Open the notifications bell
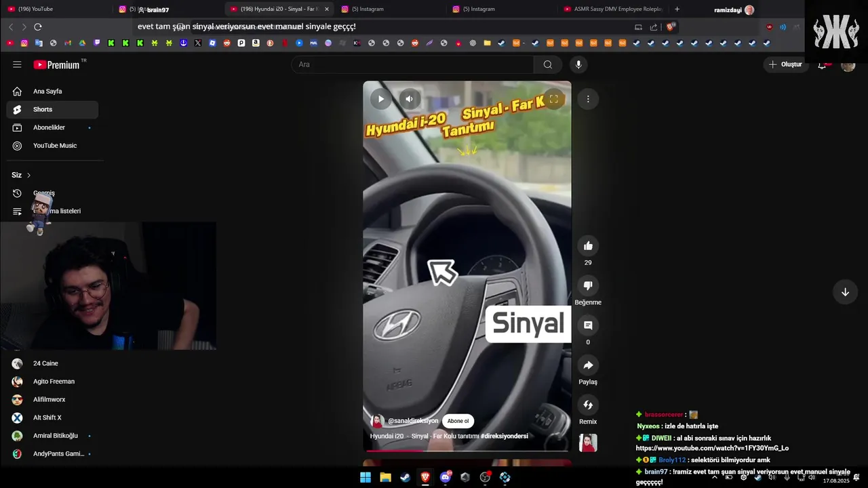 823,64
